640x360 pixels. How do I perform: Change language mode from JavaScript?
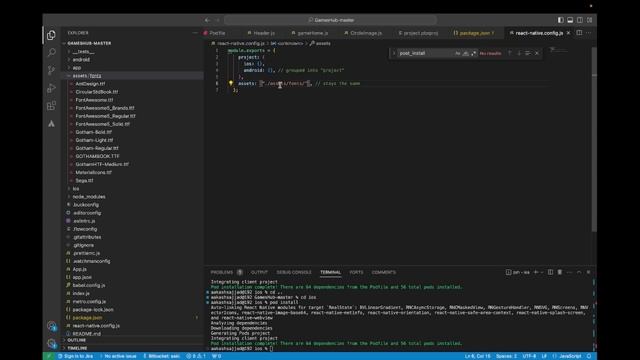click(569, 356)
